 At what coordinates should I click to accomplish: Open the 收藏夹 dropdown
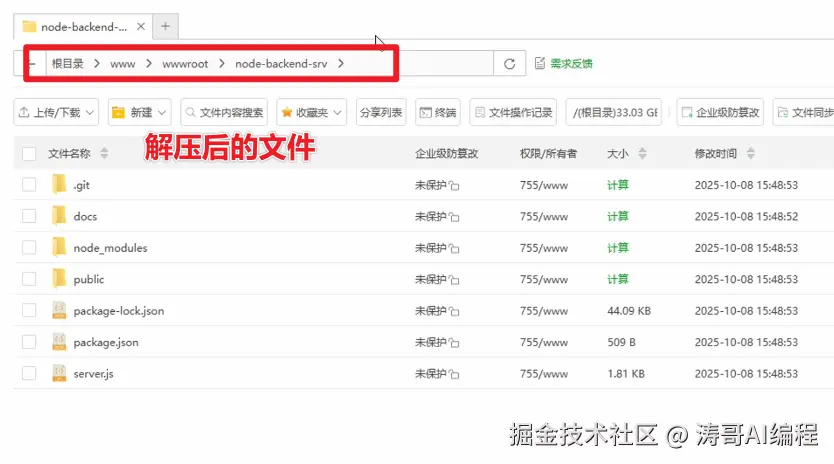311,112
